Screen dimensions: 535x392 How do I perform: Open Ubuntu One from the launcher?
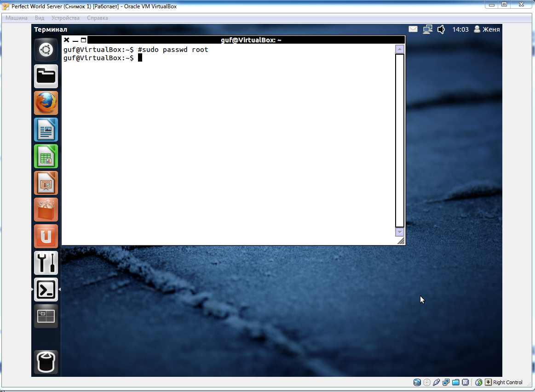46,236
